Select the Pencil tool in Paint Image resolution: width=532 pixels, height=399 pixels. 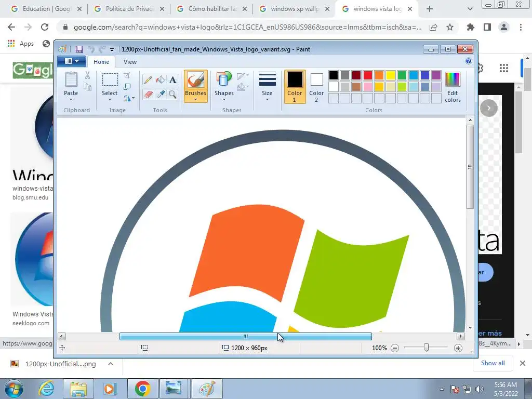click(148, 79)
